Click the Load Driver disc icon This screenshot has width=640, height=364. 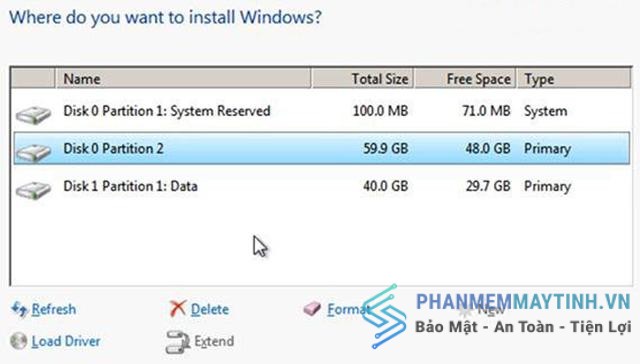(18, 341)
